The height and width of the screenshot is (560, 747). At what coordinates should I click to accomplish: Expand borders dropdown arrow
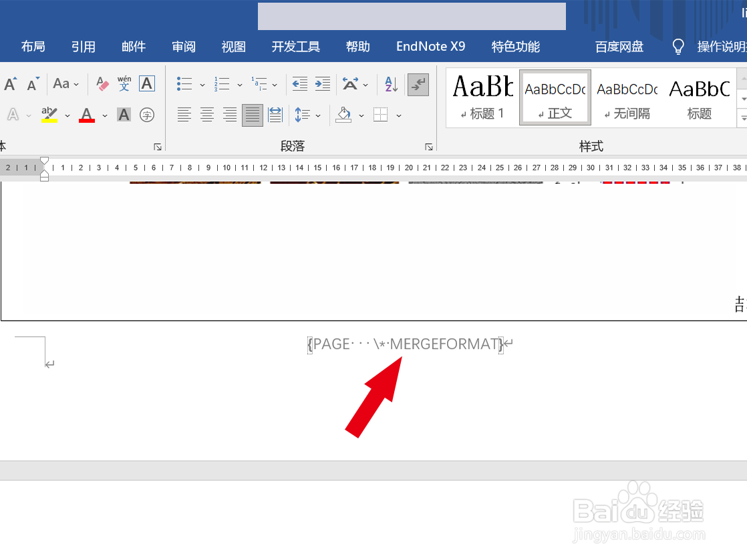[x=399, y=116]
